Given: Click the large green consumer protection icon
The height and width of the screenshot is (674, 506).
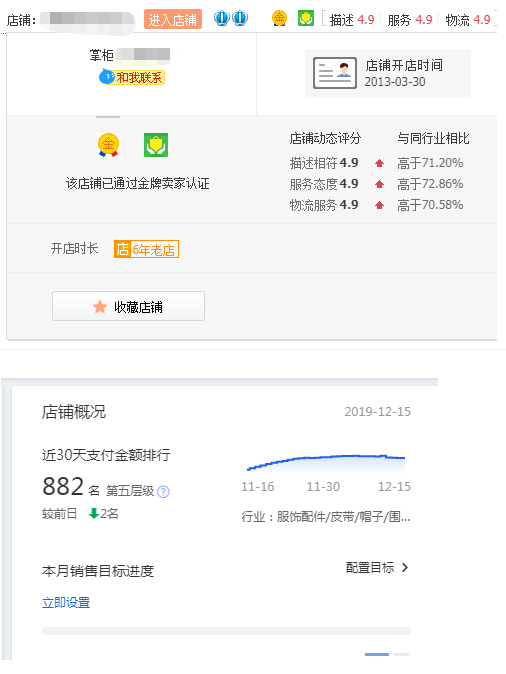Looking at the screenshot, I should (156, 145).
